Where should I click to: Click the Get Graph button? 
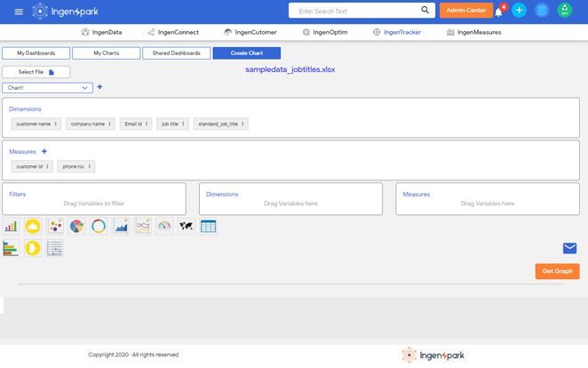click(557, 271)
